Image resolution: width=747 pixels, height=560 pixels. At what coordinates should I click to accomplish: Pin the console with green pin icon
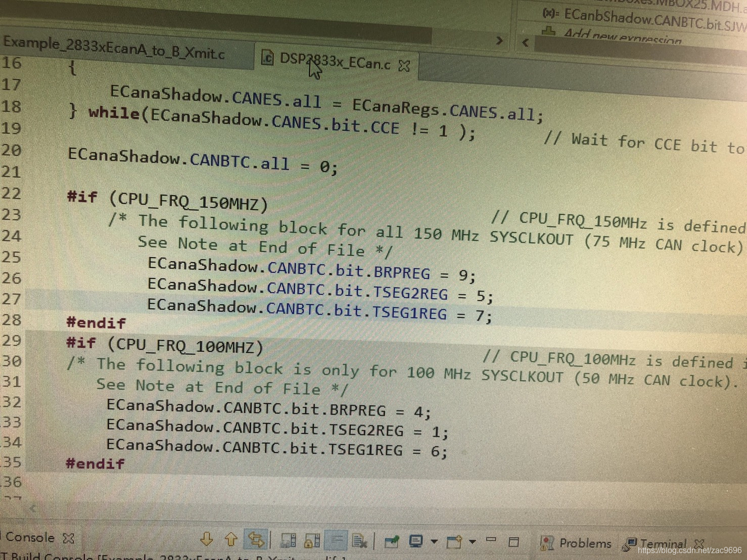(x=391, y=541)
